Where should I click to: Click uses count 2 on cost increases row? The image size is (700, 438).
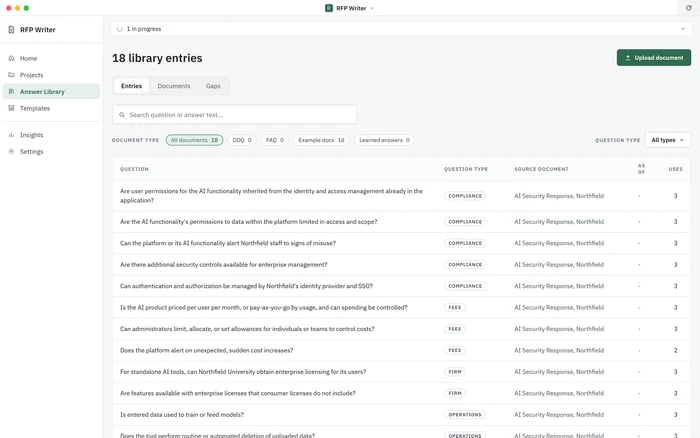tap(675, 350)
